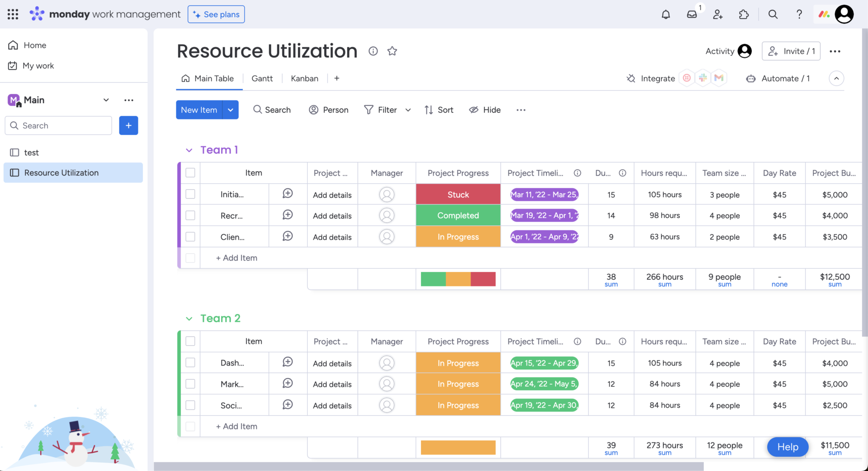Tick the checkbox for Dash... row
The height and width of the screenshot is (471, 868).
tap(190, 362)
